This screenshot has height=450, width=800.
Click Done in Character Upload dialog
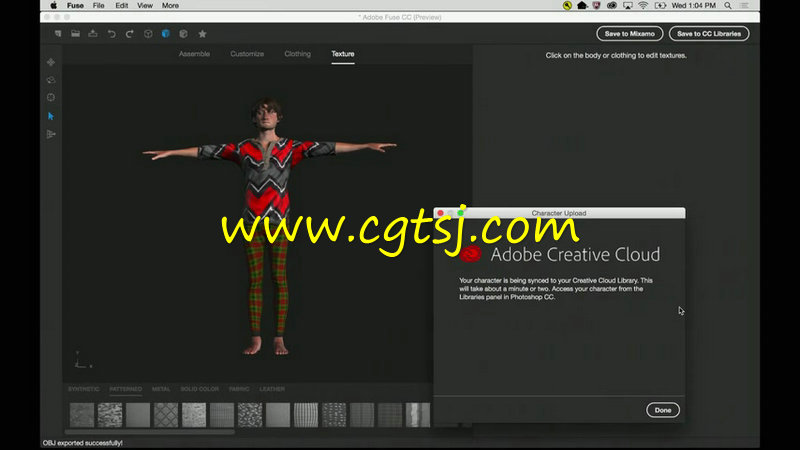[663, 410]
